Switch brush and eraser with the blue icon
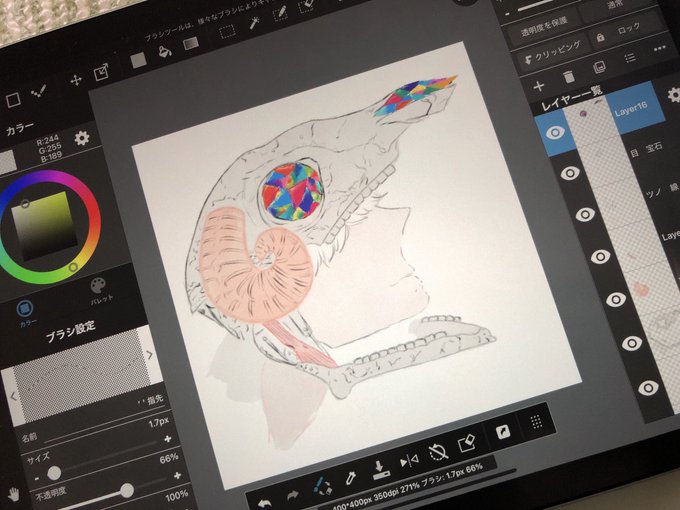680x510 pixels. coord(322,486)
